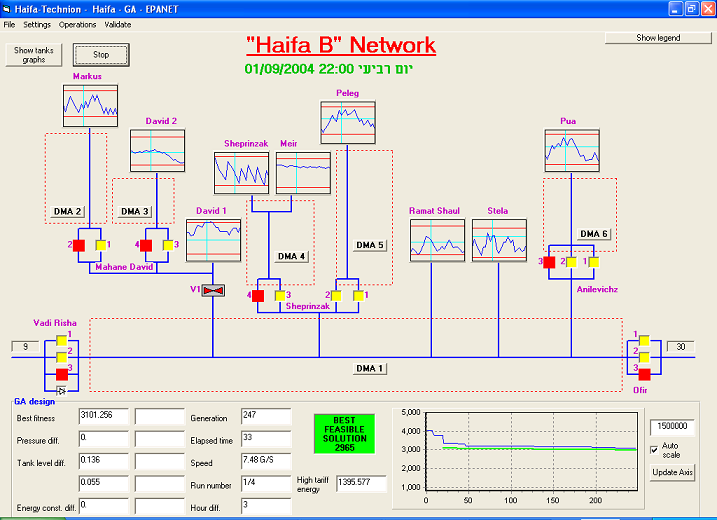Click axis scale field showing 1500000
The width and height of the screenshot is (717, 520).
(x=672, y=428)
